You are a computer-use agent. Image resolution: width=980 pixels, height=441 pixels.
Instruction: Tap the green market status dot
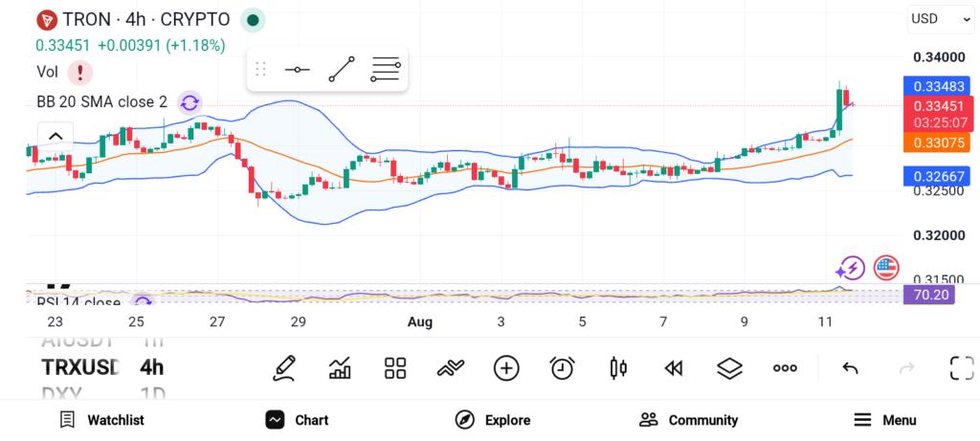pyautogui.click(x=253, y=20)
